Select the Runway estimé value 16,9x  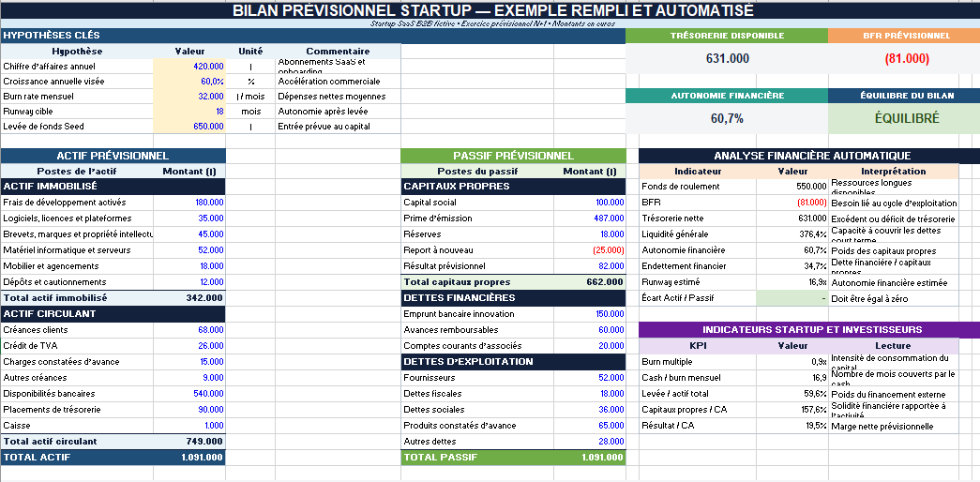point(792,282)
